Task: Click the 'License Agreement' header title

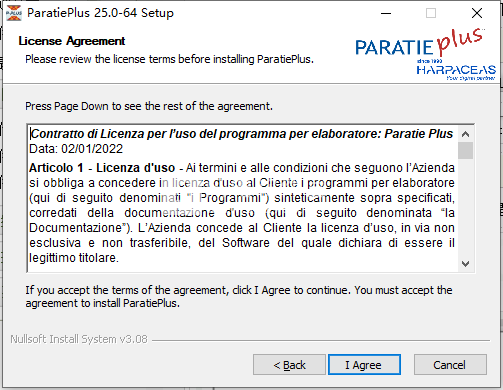Action: click(72, 41)
